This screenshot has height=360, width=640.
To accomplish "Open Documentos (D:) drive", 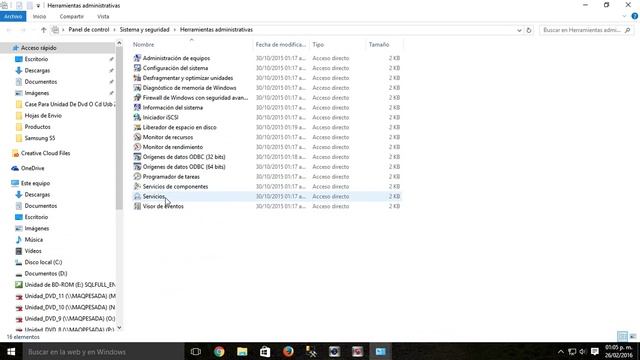I will [46, 273].
